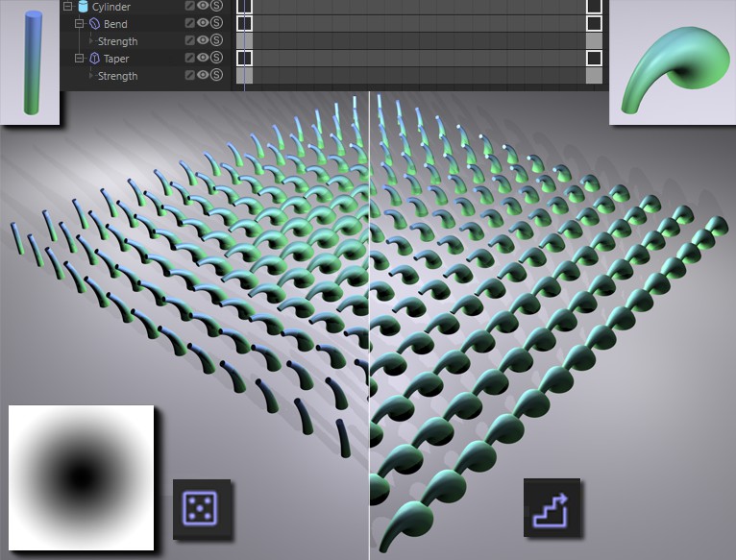Select the Taper row's start keyframe

[x=245, y=59]
